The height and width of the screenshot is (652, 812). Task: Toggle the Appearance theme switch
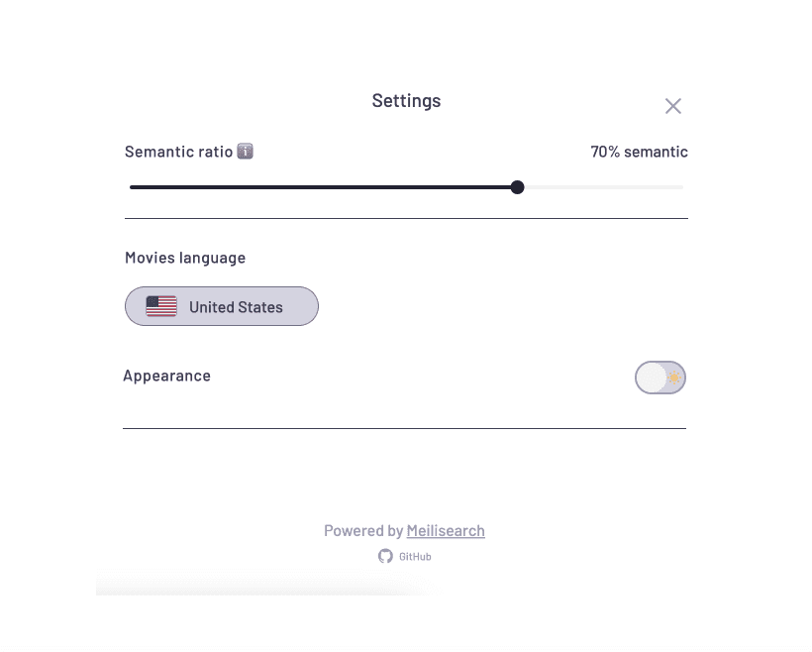point(660,378)
